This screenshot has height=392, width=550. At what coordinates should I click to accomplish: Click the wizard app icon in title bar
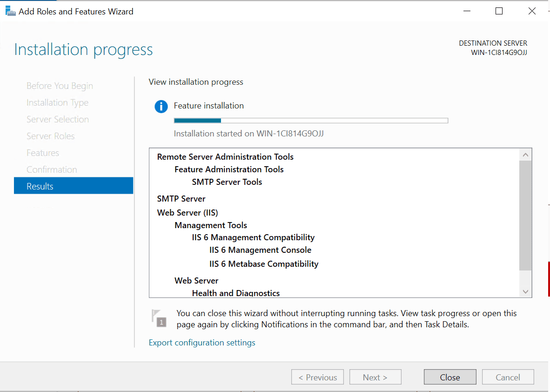(x=10, y=11)
